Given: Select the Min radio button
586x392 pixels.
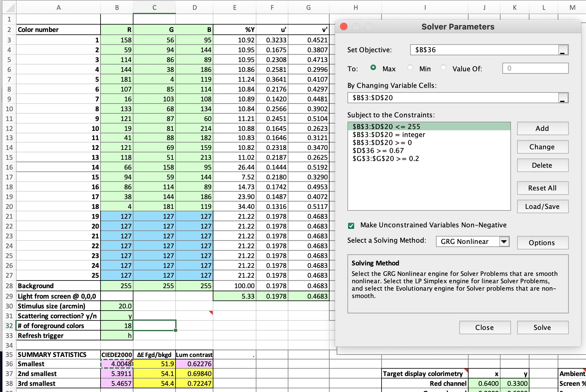Looking at the screenshot, I should (410, 68).
